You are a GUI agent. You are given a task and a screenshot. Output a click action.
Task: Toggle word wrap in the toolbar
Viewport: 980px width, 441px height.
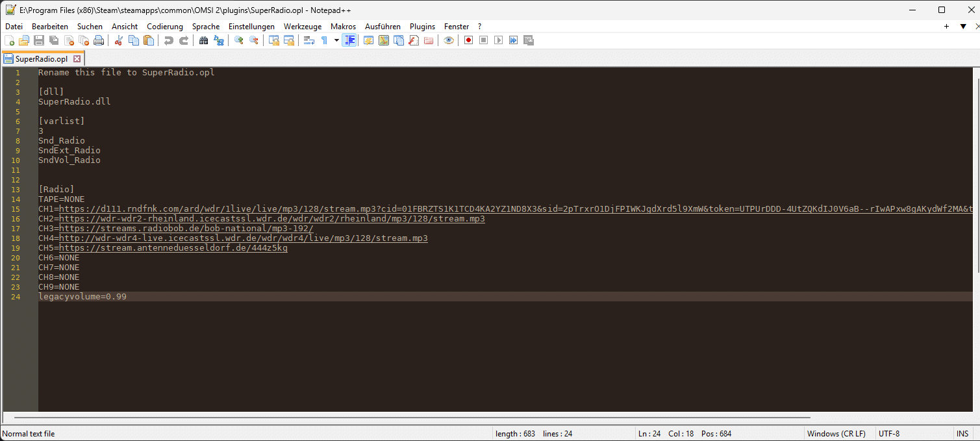pos(309,40)
